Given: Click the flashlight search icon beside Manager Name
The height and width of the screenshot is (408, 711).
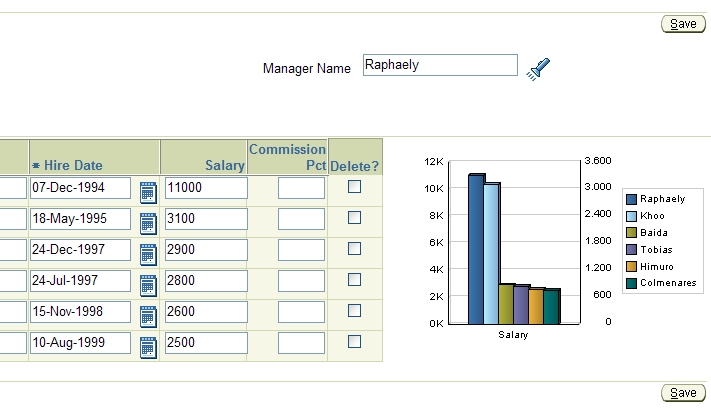Looking at the screenshot, I should click(540, 68).
